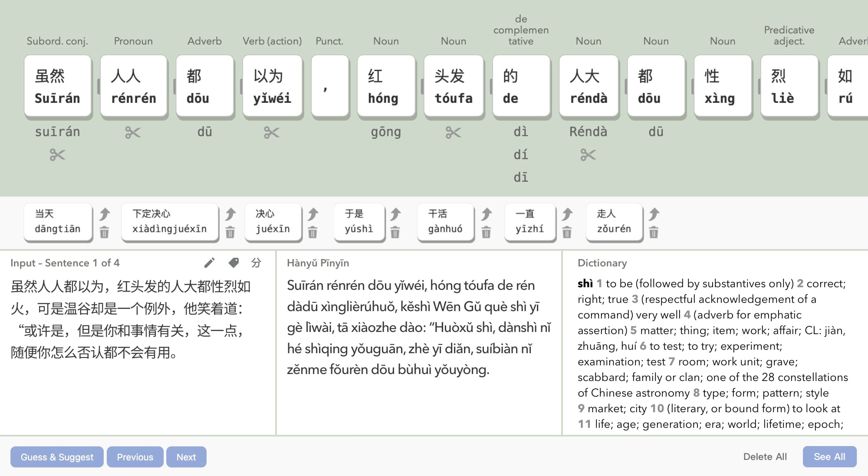Select the 烈 liè word card
The height and width of the screenshot is (476, 868).
tap(790, 86)
